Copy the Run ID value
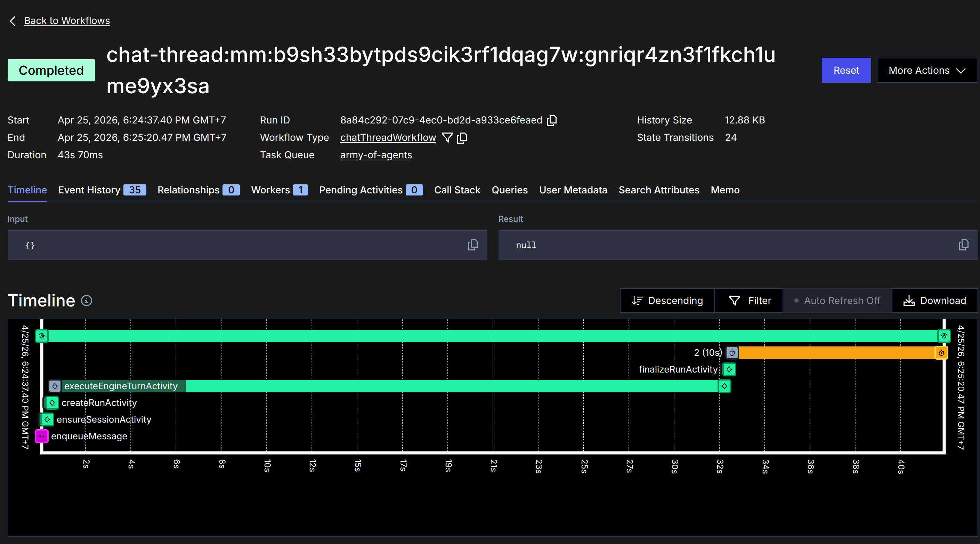This screenshot has width=980, height=544. pos(552,120)
